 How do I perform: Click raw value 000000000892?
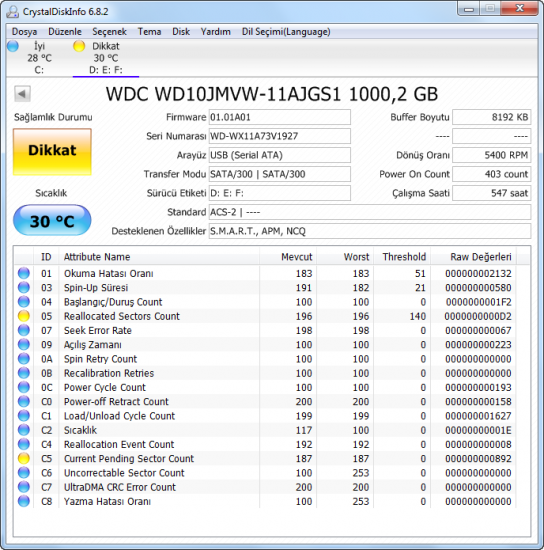478,458
